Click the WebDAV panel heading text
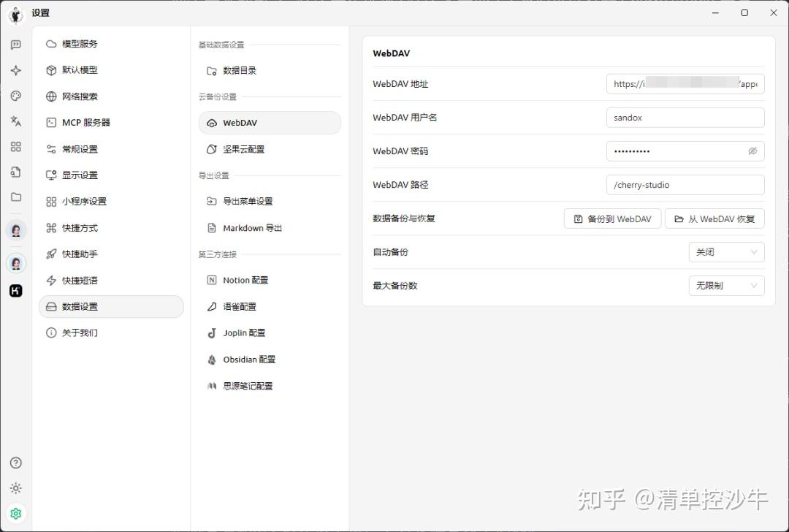 click(392, 53)
